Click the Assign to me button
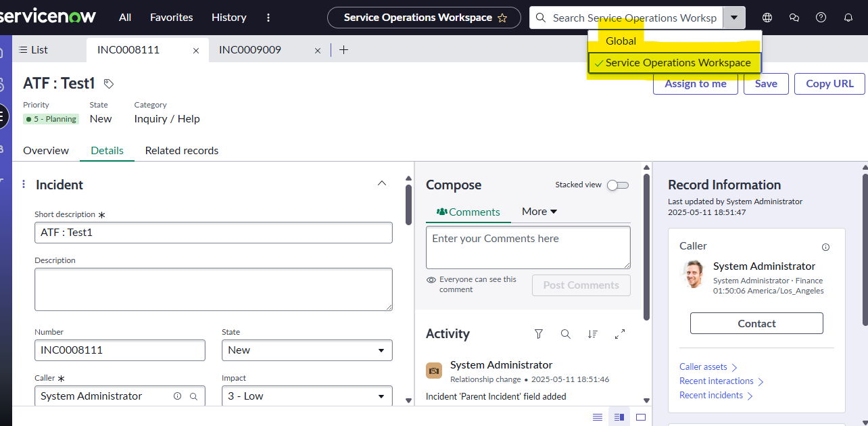868x426 pixels. point(696,83)
